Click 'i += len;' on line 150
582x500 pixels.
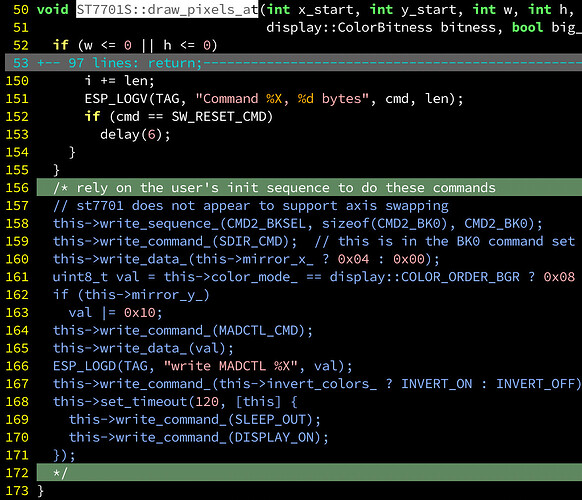[119, 81]
